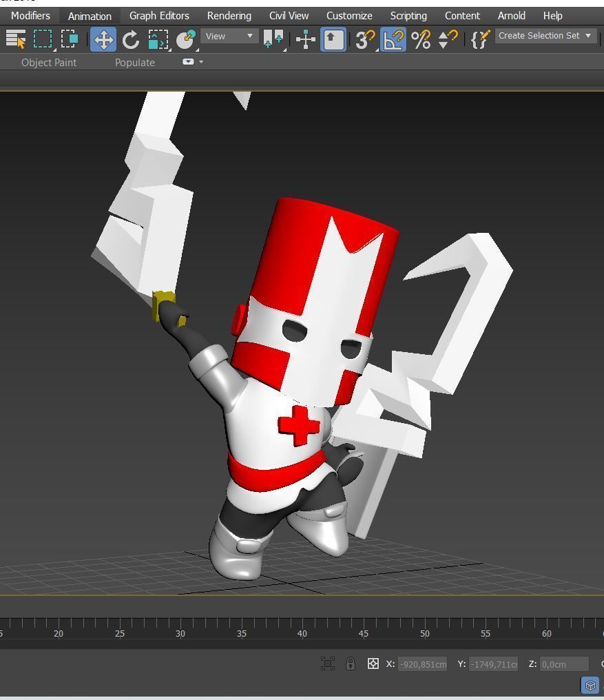Open the Modifiers menu
The height and width of the screenshot is (700, 604).
(30, 16)
